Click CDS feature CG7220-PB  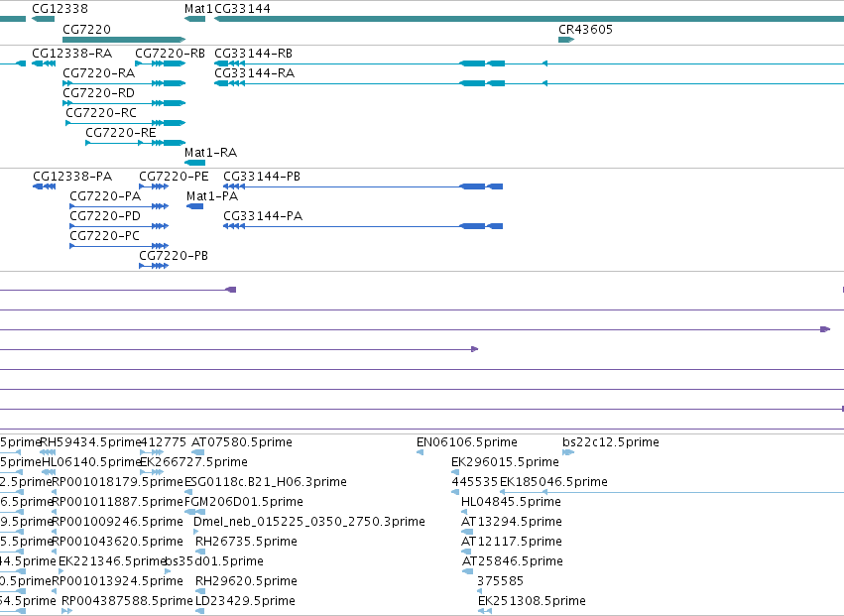tap(154, 266)
